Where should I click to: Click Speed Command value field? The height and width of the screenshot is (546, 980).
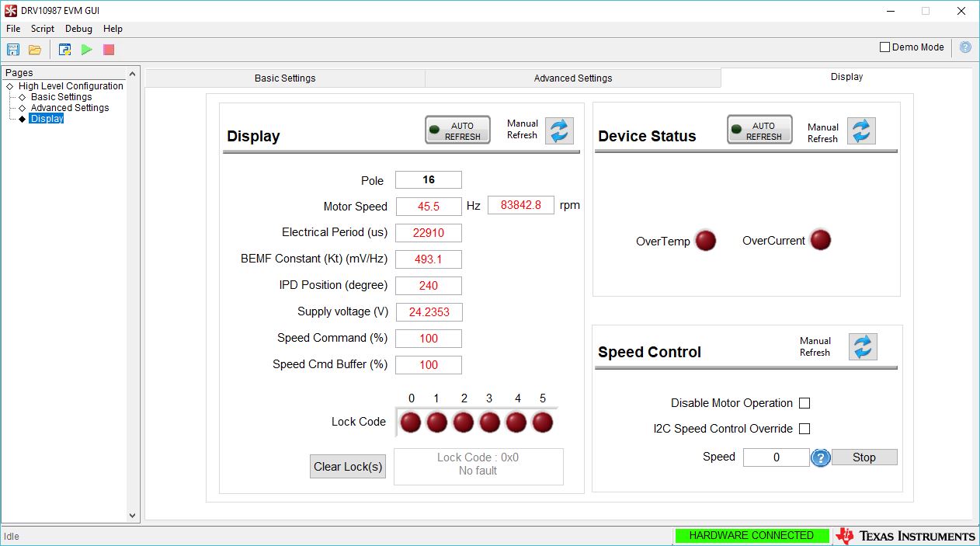[x=429, y=339]
